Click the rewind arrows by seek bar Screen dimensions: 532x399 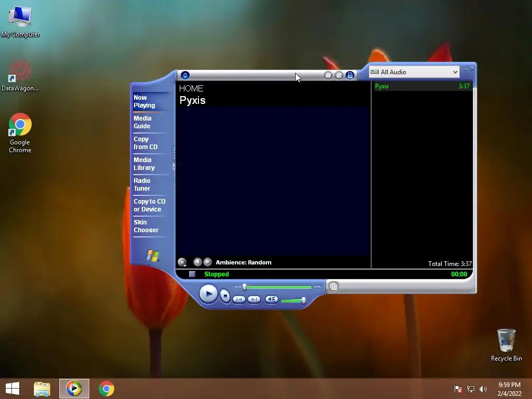click(237, 287)
